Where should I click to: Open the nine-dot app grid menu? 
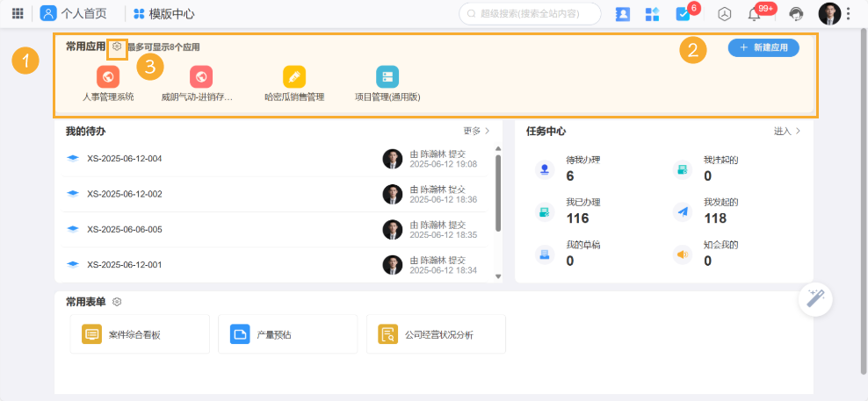coord(18,13)
